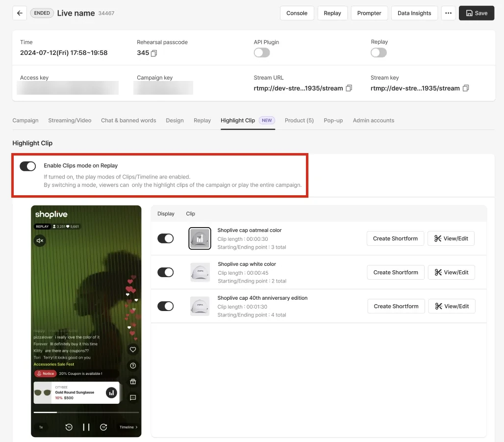Image resolution: width=504 pixels, height=442 pixels.
Task: Select the oatmeal cap clip thumbnail
Action: click(200, 239)
